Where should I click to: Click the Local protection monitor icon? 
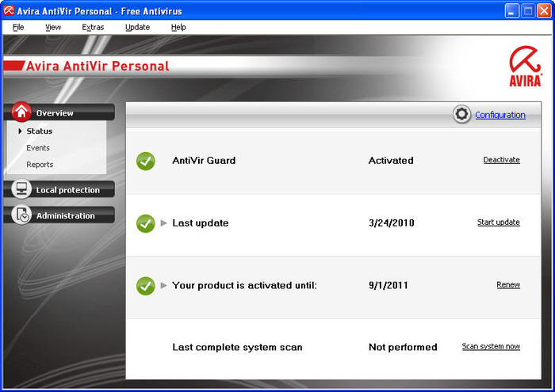point(21,189)
